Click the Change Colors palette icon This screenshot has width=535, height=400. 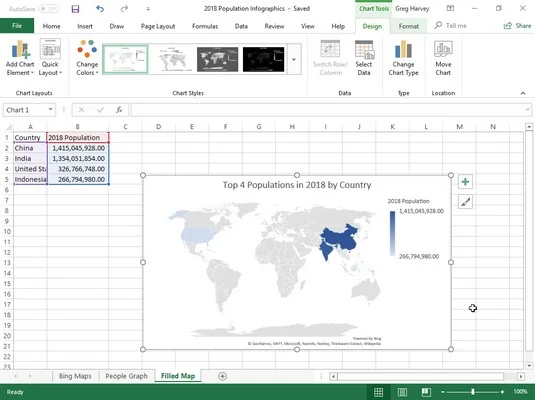point(87,48)
